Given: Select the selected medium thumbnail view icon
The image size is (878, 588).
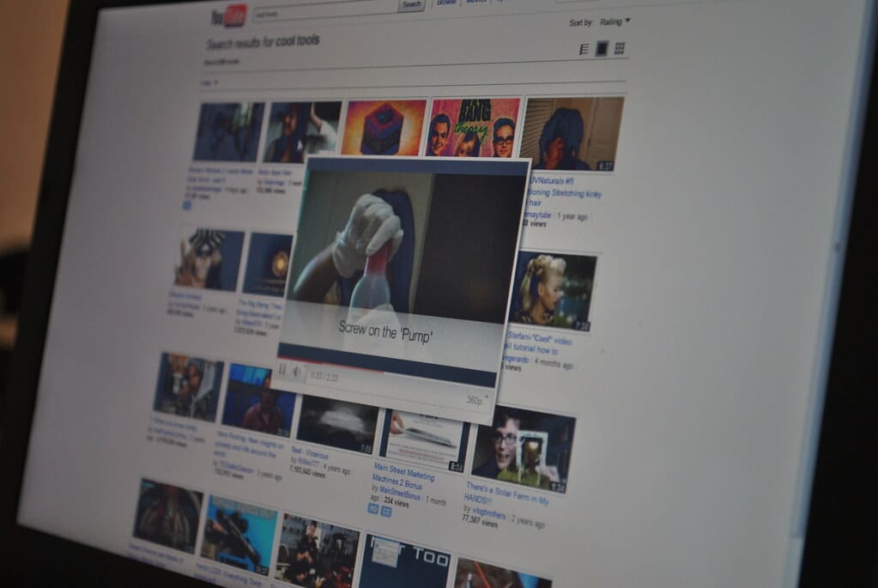Looking at the screenshot, I should tap(602, 49).
